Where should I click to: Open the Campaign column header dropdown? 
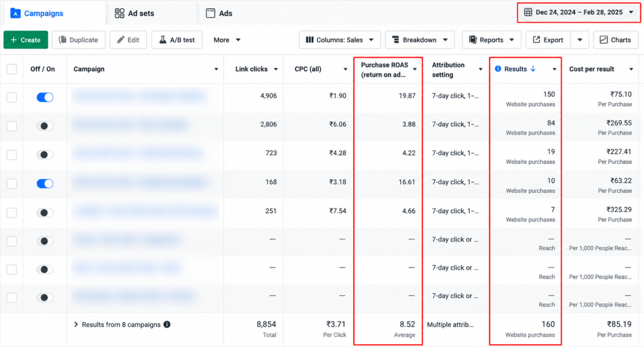click(x=216, y=69)
